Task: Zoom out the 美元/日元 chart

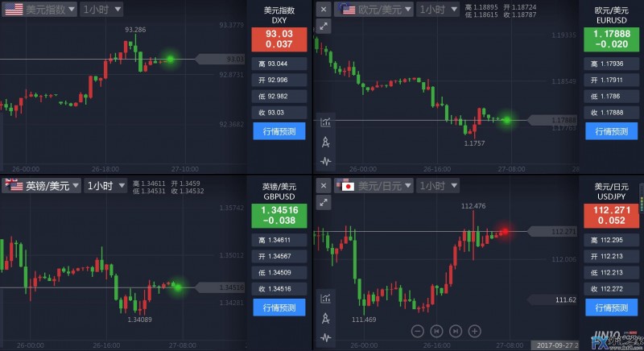Action: [x=417, y=330]
